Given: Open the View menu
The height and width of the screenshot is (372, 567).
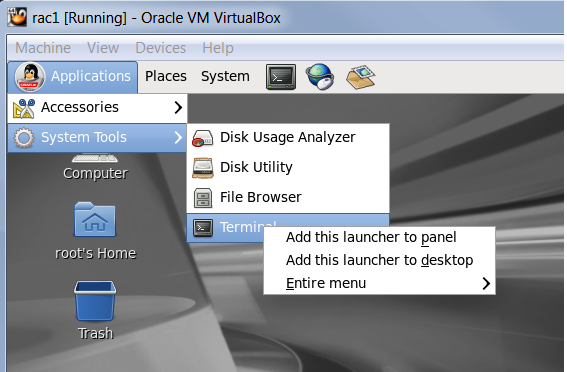Looking at the screenshot, I should (103, 48).
